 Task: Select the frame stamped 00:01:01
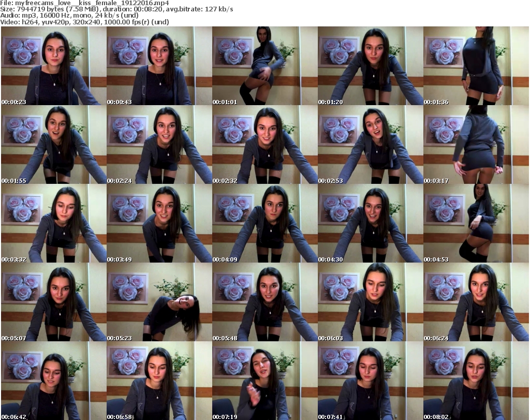coord(264,66)
